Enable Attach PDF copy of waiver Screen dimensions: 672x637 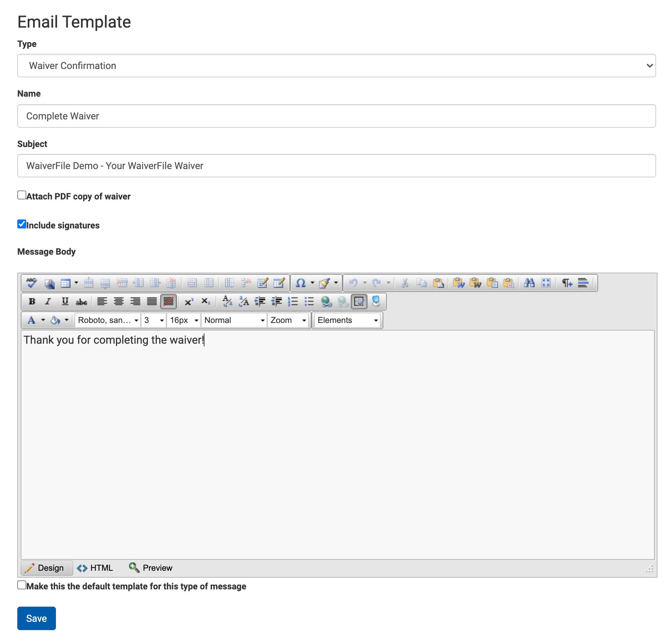(x=22, y=195)
